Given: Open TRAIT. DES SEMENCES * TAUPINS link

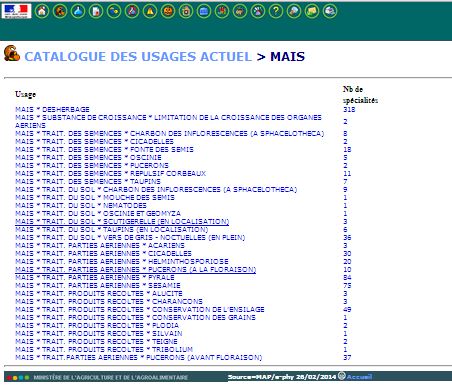Looking at the screenshot, I should tap(88, 181).
